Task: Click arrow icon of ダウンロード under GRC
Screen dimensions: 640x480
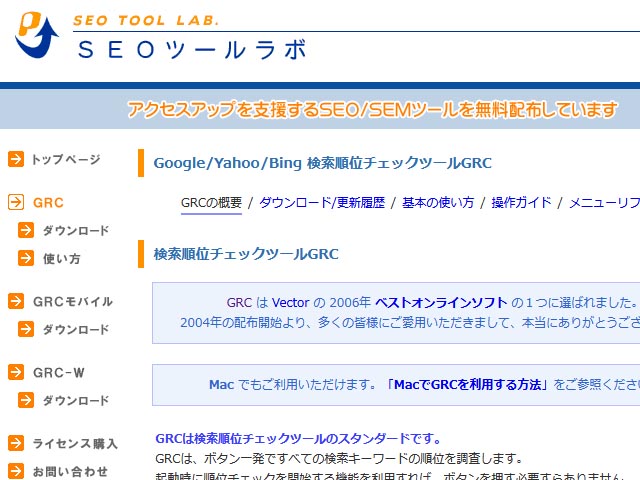Action: 26,230
